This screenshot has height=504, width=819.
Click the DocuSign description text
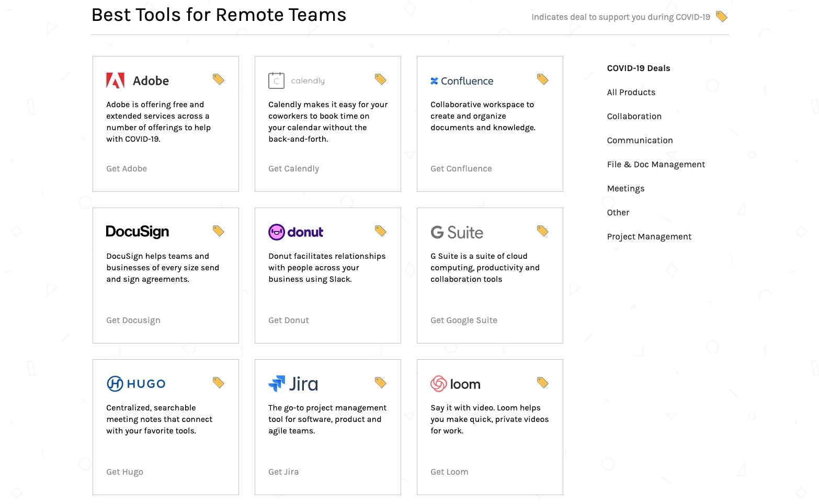click(163, 268)
